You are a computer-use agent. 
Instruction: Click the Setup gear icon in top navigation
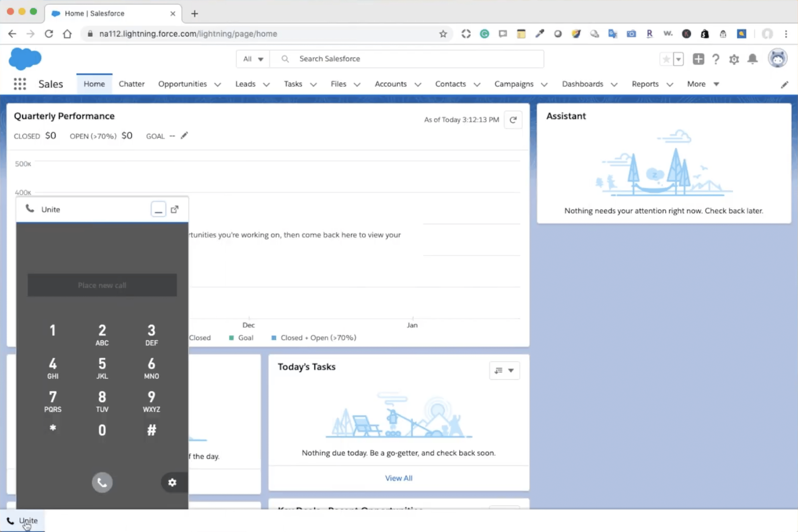[735, 59]
